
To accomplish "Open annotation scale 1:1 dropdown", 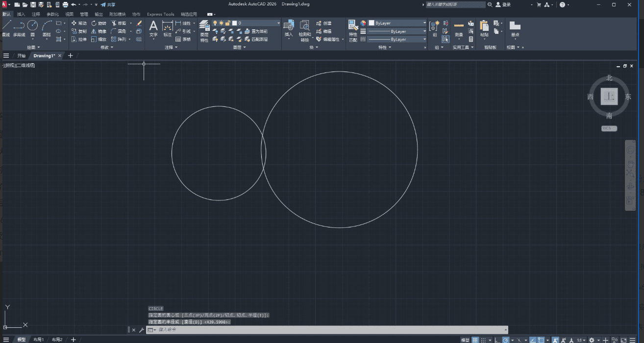I will pyautogui.click(x=581, y=340).
